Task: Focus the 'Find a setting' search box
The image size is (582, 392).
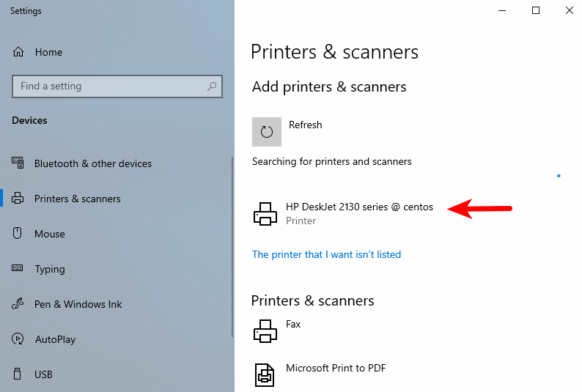Action: pos(110,86)
